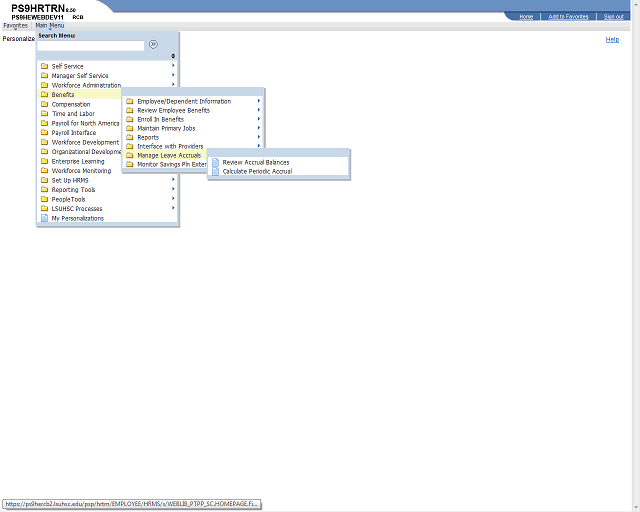This screenshot has height=512, width=640.
Task: Select Organizational Development menu entry
Action: [86, 152]
